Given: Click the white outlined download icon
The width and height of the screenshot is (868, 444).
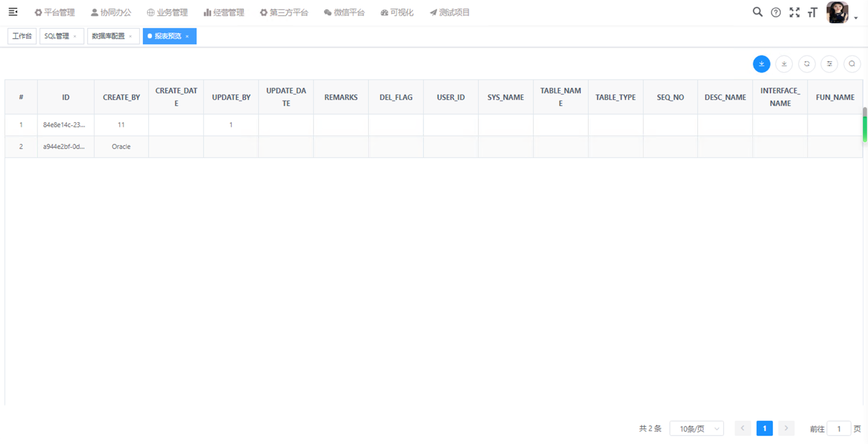Looking at the screenshot, I should [784, 64].
